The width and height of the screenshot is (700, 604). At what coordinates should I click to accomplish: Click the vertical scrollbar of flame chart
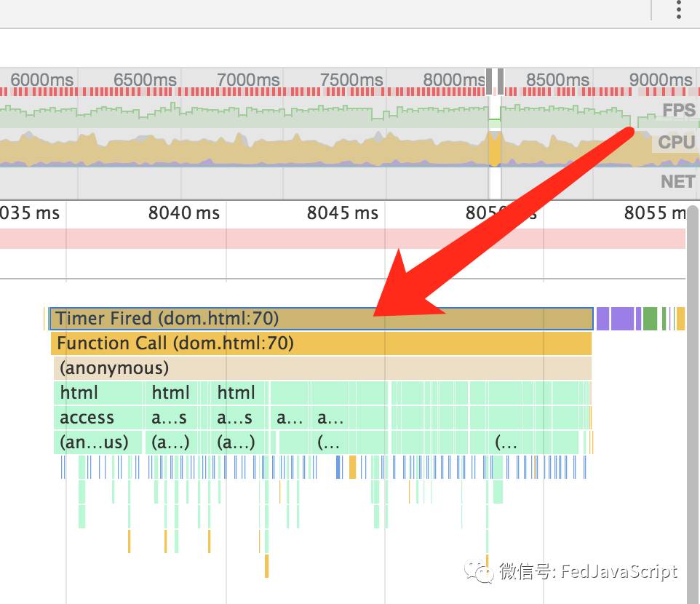tap(693, 405)
